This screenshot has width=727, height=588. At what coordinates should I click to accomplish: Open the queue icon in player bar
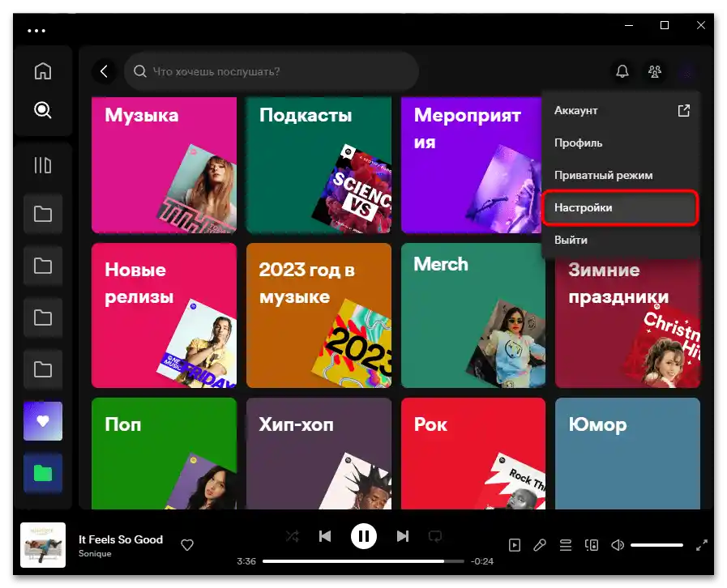(x=566, y=545)
